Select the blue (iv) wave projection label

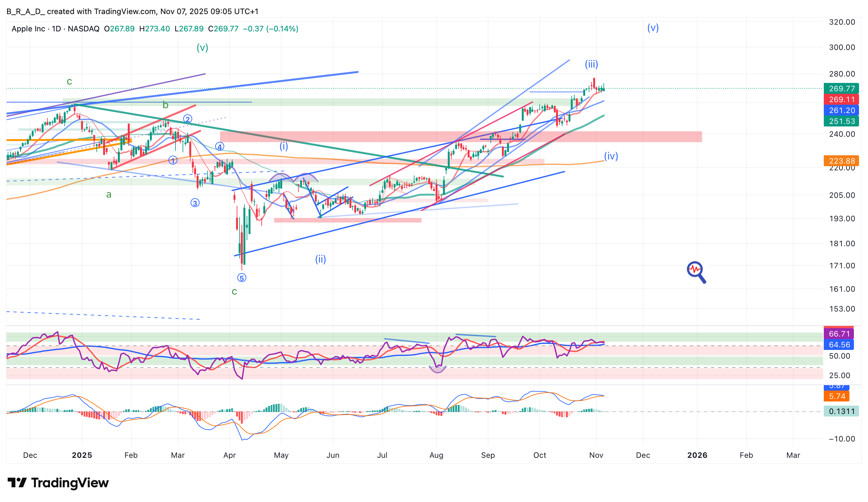pos(611,156)
